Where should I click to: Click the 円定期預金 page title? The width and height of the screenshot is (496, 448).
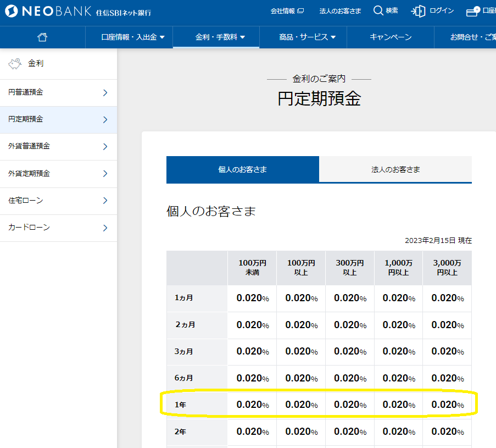coord(319,98)
